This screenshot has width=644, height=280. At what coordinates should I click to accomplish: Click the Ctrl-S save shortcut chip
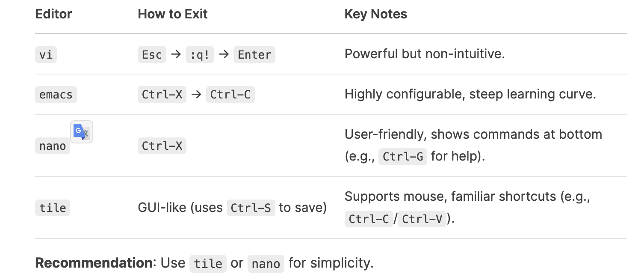pos(251,208)
